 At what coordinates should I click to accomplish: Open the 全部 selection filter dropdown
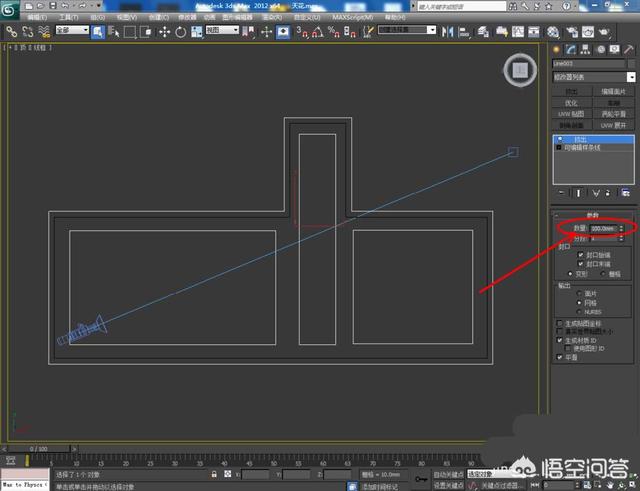coord(72,30)
